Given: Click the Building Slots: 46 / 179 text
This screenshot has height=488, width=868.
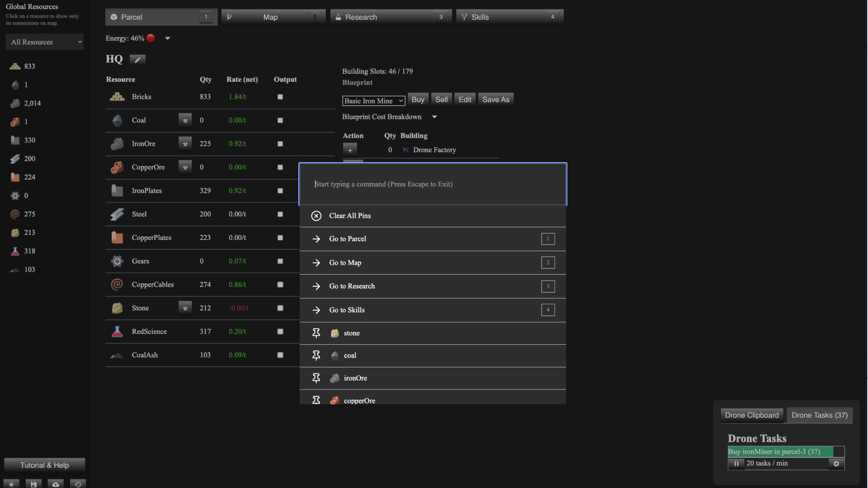Looking at the screenshot, I should (377, 71).
